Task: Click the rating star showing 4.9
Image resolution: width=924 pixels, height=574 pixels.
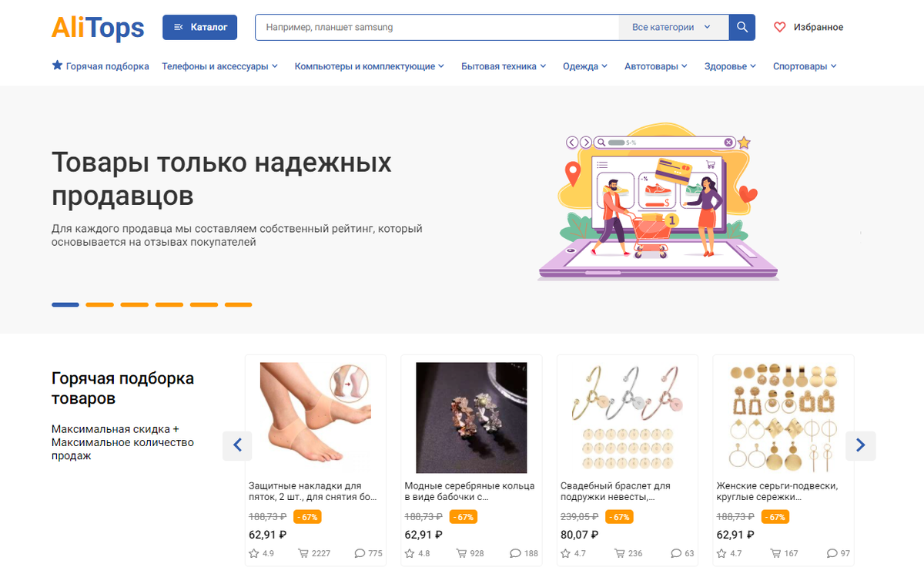Action: 254,553
